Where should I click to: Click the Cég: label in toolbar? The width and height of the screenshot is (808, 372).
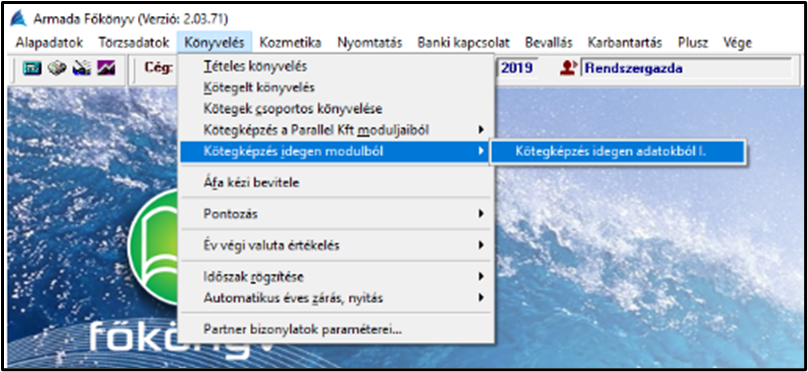[x=158, y=68]
